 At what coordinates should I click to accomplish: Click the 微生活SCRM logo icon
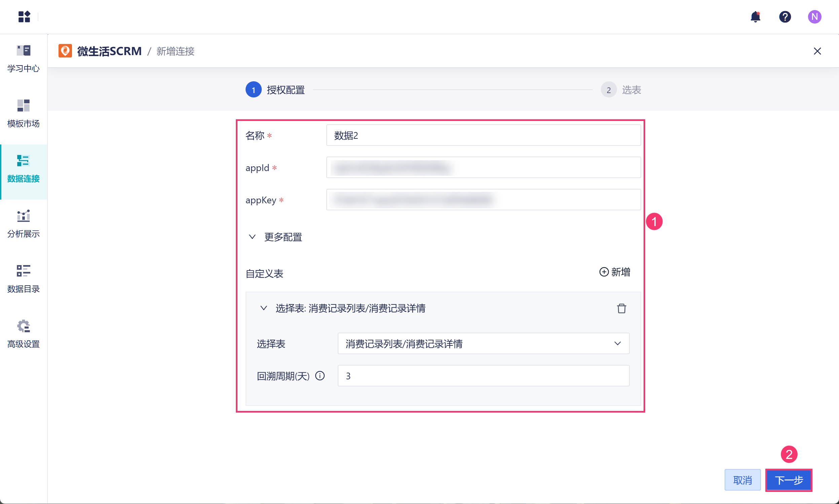point(65,51)
